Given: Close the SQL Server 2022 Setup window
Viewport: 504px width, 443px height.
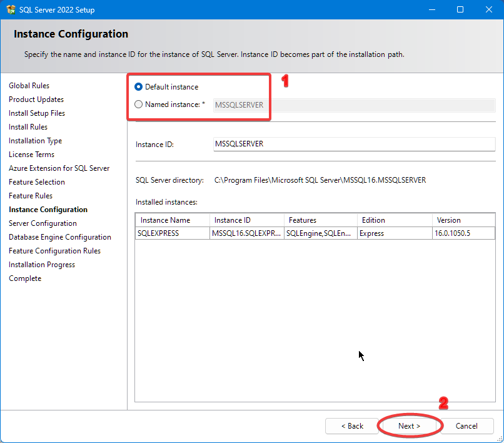Looking at the screenshot, I should point(489,9).
